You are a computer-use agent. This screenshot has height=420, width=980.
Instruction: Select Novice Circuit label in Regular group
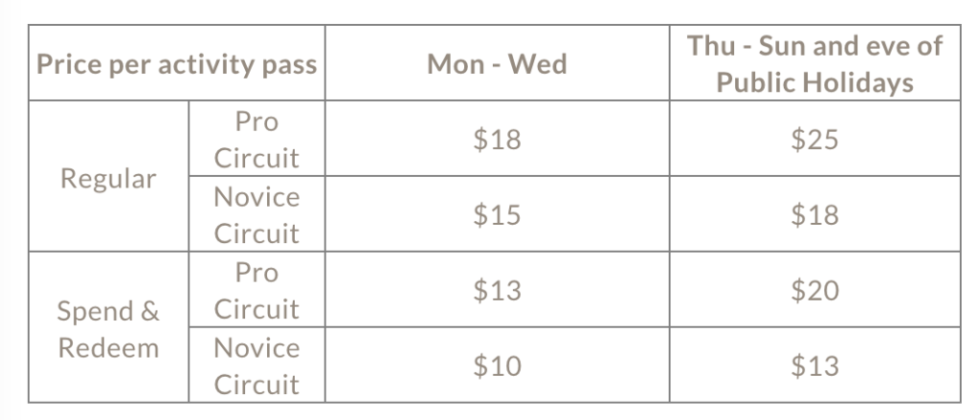[x=256, y=215]
